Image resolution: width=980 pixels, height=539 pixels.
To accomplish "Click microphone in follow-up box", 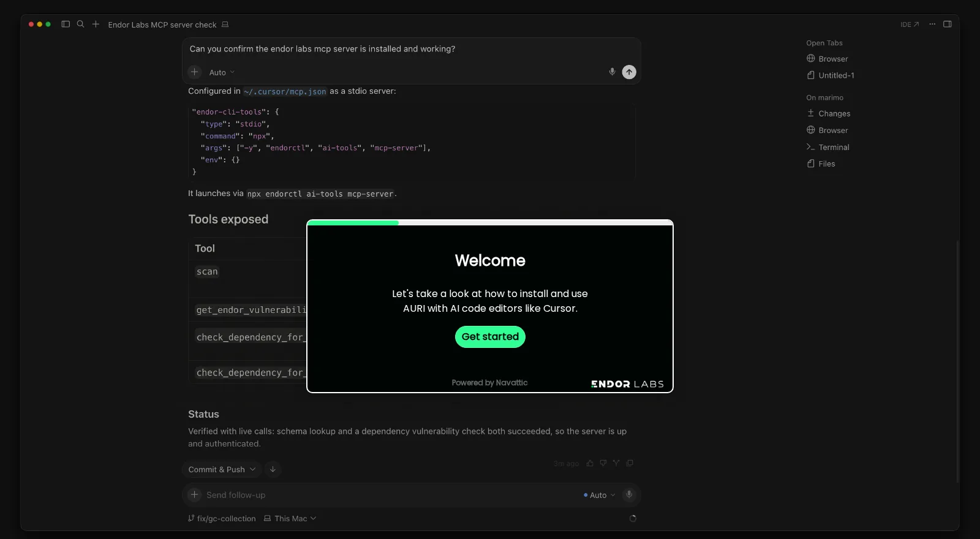I will pyautogui.click(x=629, y=495).
